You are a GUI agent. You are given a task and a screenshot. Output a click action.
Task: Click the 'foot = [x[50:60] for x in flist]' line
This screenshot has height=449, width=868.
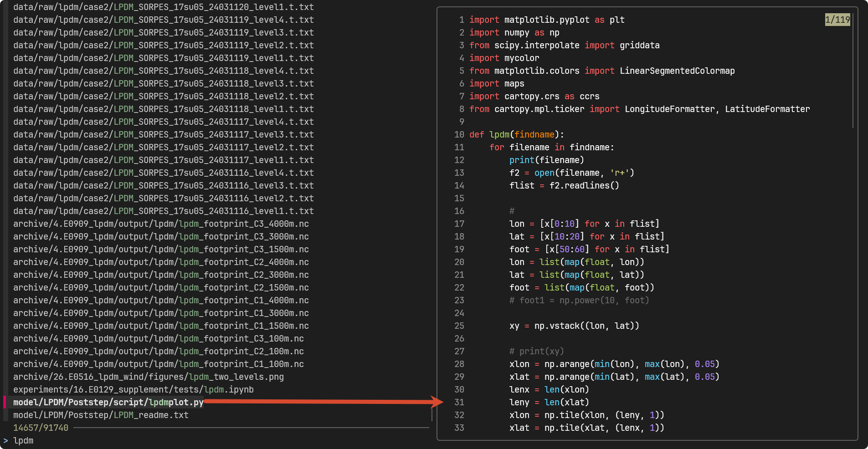(x=590, y=249)
